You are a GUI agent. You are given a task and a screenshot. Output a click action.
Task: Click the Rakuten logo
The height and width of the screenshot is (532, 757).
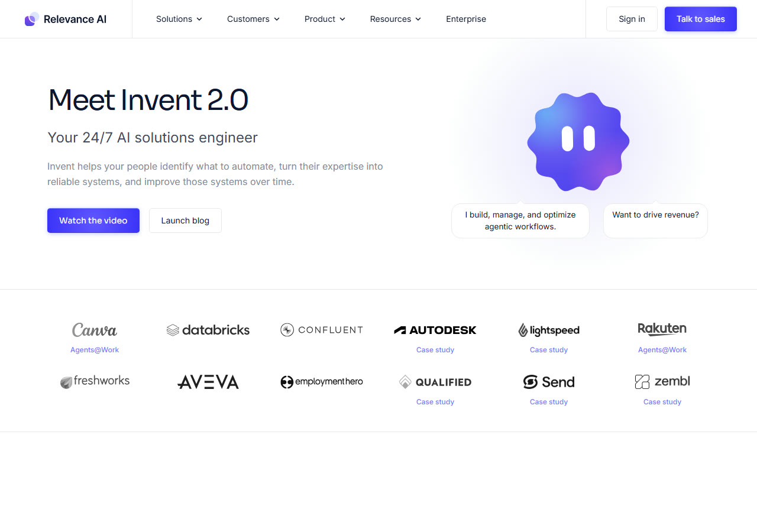662,329
